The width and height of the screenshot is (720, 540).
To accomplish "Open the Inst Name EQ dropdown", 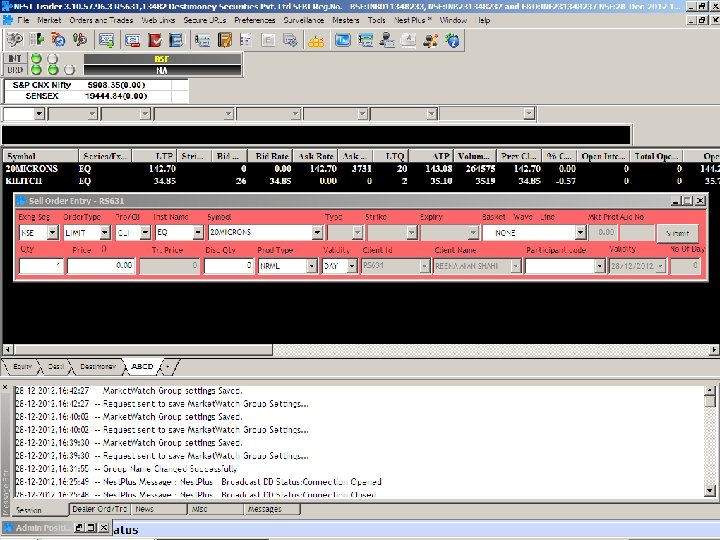I will tap(198, 233).
